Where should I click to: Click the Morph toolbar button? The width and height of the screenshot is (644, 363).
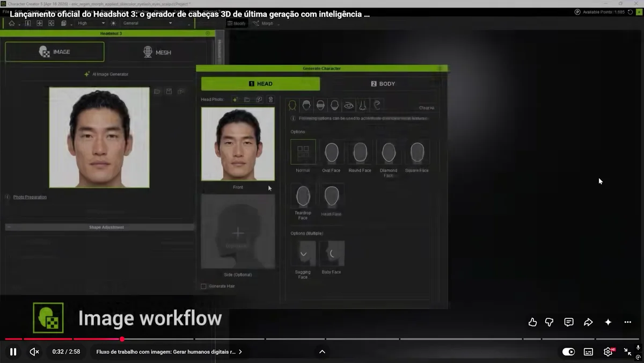coord(264,24)
